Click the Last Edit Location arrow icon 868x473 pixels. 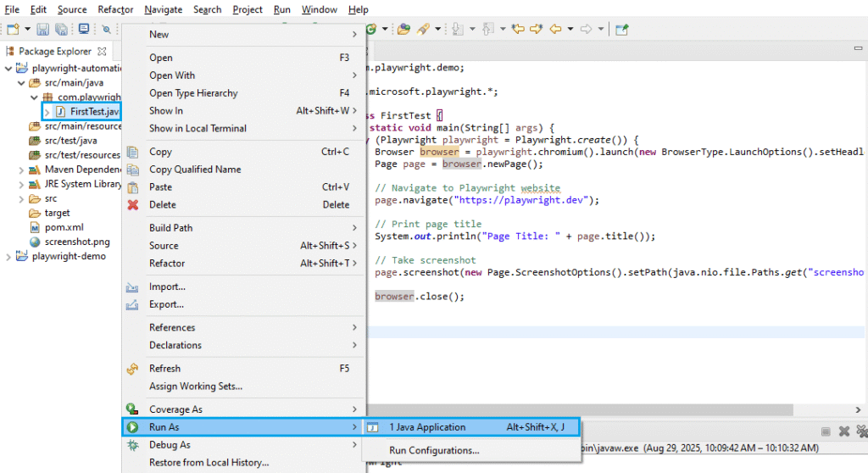[x=518, y=29]
